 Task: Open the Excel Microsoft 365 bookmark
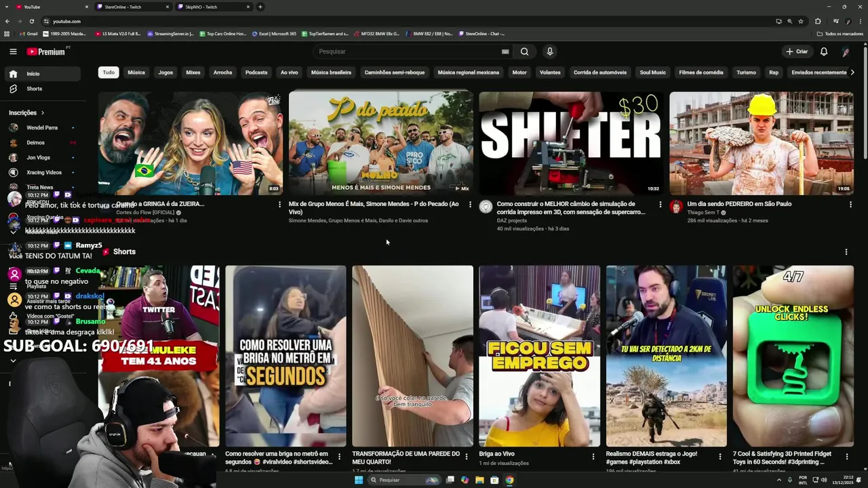(274, 34)
